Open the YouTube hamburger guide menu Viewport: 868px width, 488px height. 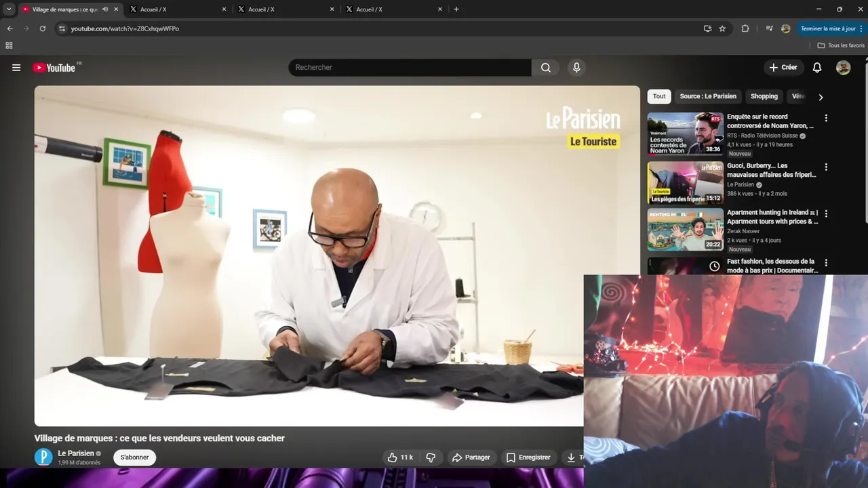(16, 68)
